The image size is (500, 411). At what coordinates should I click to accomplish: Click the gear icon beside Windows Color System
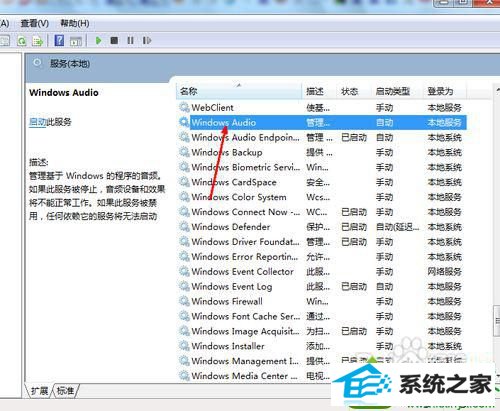pos(184,197)
